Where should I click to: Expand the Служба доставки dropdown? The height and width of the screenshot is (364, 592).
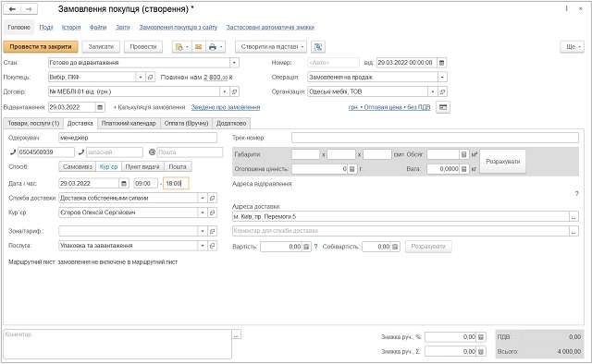click(203, 198)
